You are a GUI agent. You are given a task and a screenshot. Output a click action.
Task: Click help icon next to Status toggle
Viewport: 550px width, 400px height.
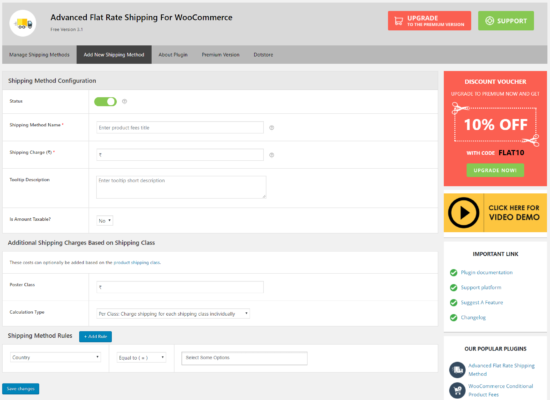(x=124, y=101)
